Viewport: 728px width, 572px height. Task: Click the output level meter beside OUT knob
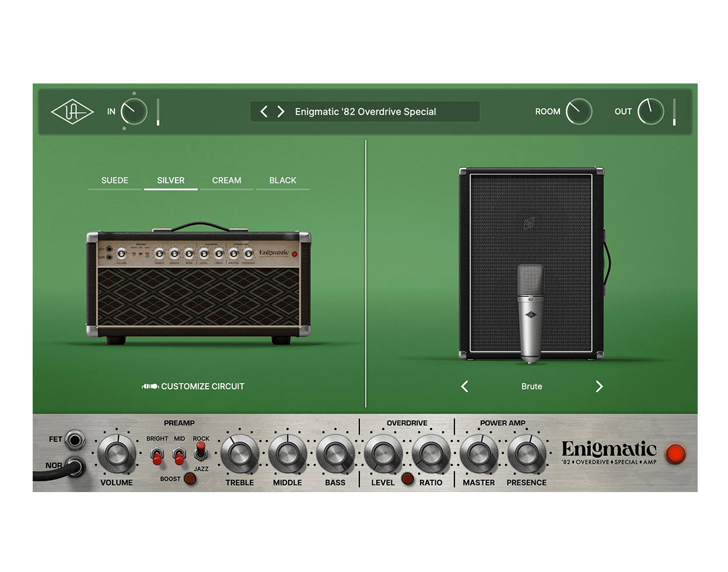(674, 112)
